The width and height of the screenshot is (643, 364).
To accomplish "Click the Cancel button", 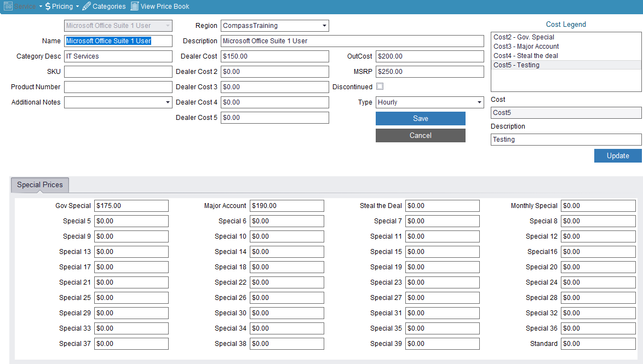I will coord(420,136).
